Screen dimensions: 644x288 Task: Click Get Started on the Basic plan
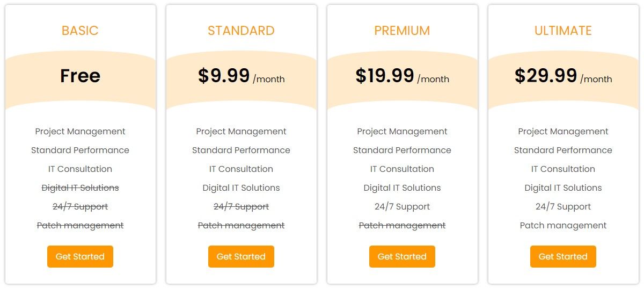(80, 256)
